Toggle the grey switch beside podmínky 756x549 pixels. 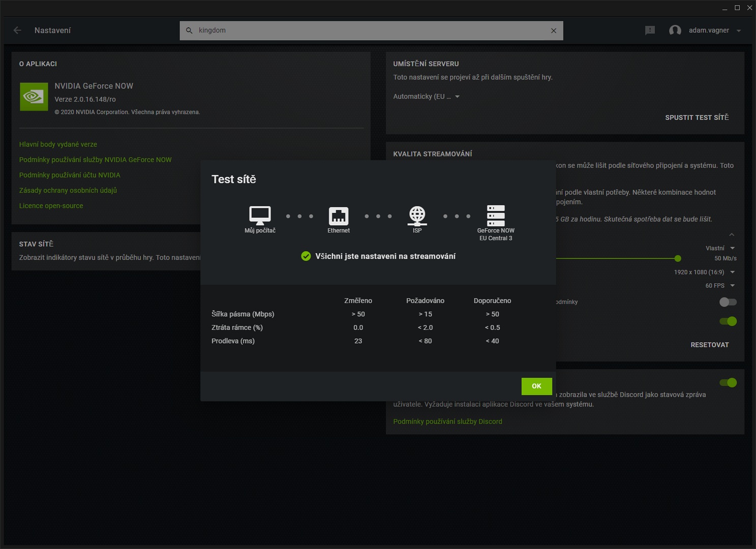(728, 302)
